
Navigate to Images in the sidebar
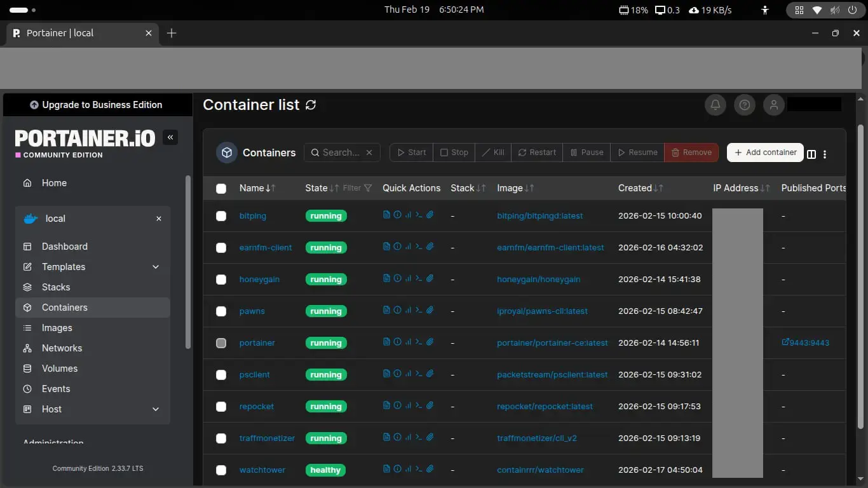tap(92, 328)
